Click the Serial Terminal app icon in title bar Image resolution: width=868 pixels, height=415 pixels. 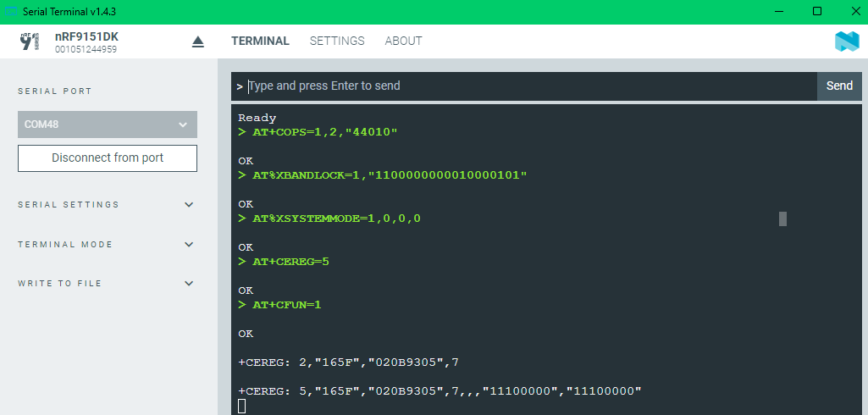pyautogui.click(x=10, y=12)
